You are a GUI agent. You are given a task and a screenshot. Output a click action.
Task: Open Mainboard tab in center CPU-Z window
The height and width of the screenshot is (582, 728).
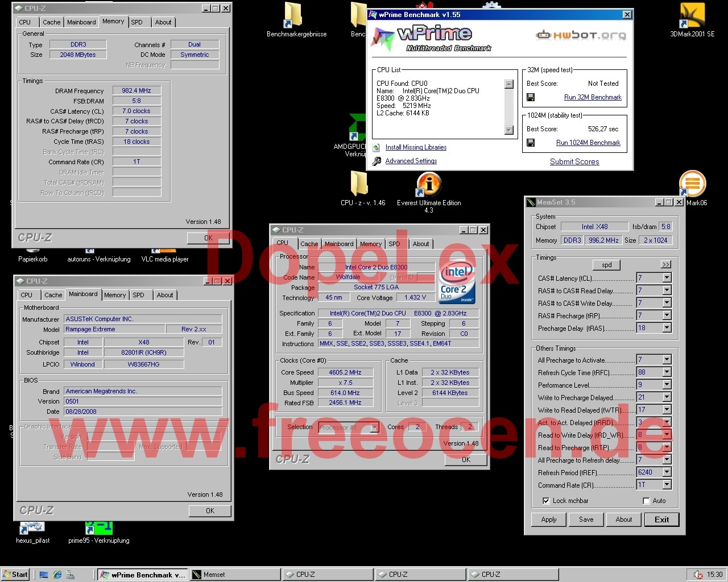(339, 244)
